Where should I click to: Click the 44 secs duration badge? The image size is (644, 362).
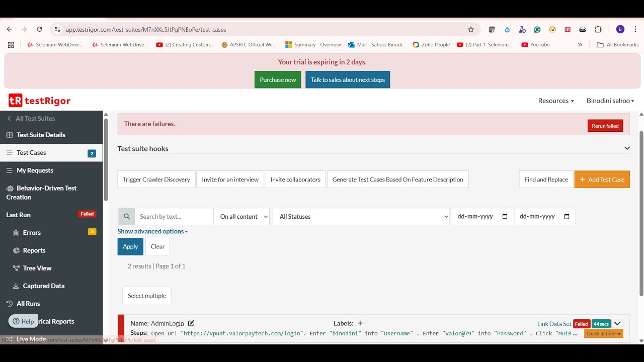pos(601,324)
